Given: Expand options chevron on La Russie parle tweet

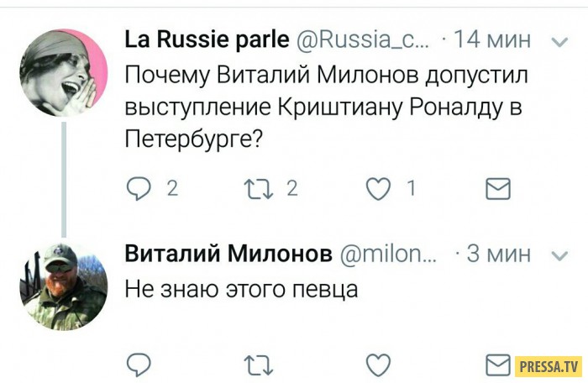Looking at the screenshot, I should point(558,40).
